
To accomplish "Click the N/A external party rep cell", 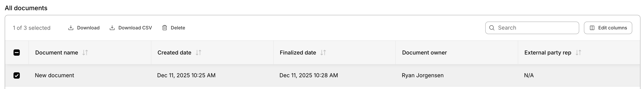I will (529, 75).
